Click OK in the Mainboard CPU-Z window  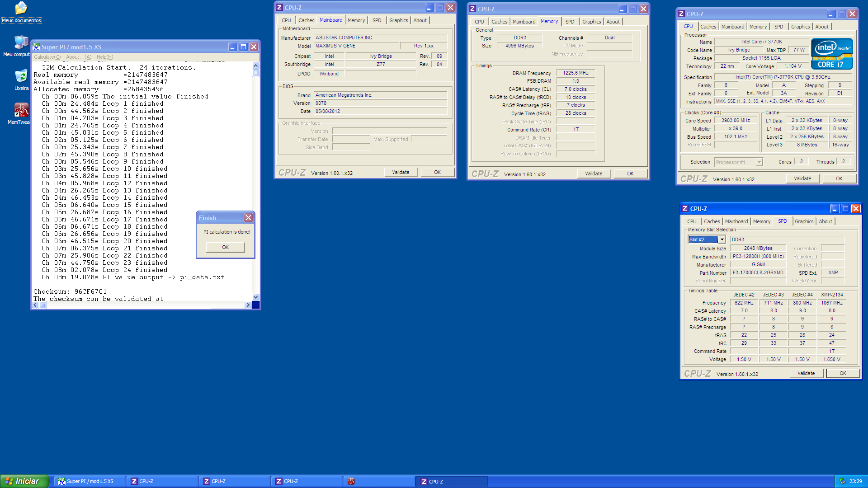tap(437, 172)
